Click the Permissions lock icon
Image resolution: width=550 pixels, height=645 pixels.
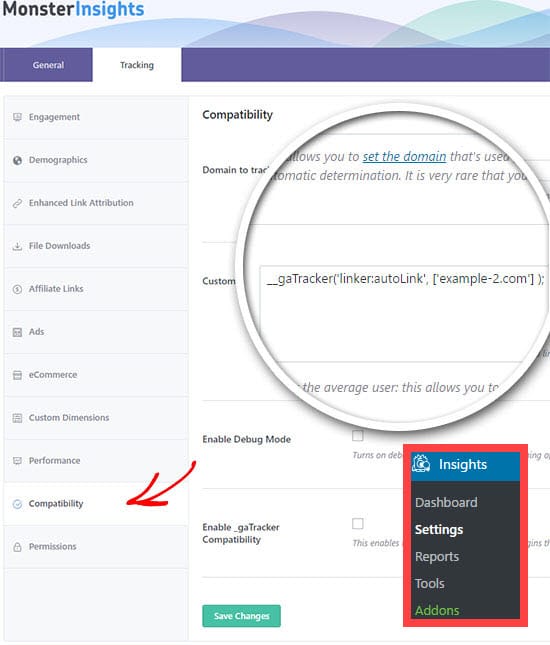(17, 547)
